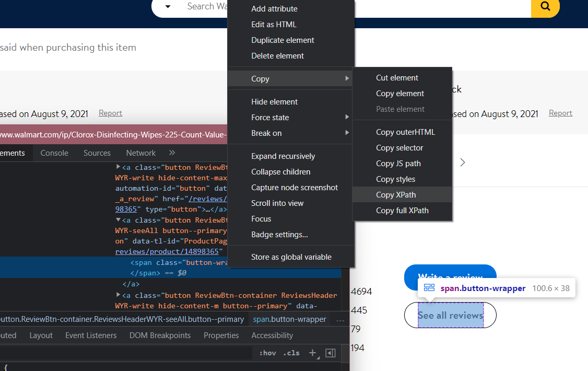588x371 pixels.
Task: Click the left Report link
Action: point(110,113)
